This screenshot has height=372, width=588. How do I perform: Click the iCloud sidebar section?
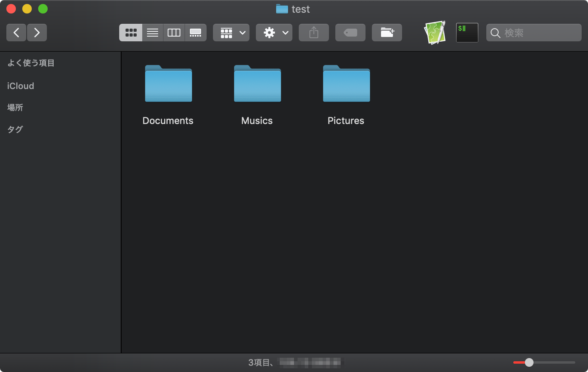coord(21,86)
